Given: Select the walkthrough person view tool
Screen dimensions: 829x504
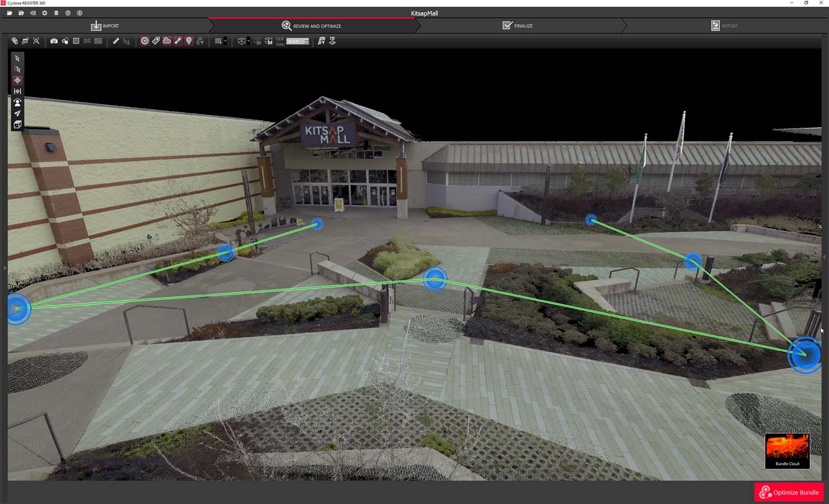Looking at the screenshot, I should (x=17, y=102).
